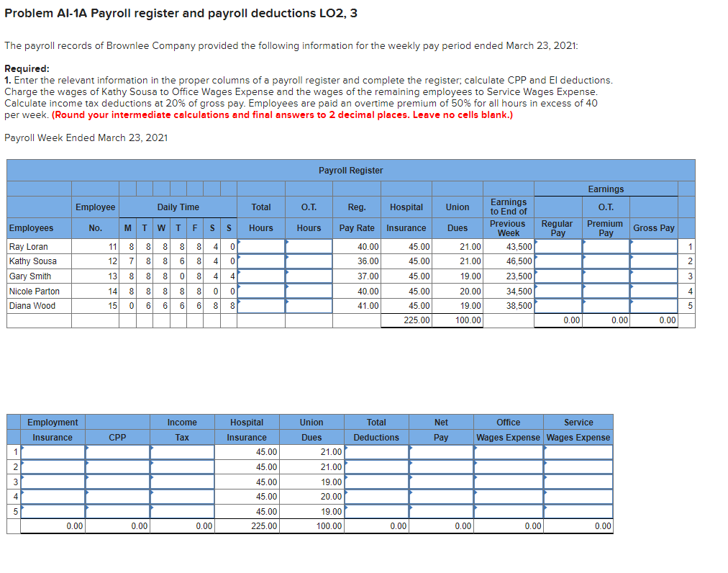Click Total Hours input for Ray Loran
The height and width of the screenshot is (573, 728).
[260, 246]
